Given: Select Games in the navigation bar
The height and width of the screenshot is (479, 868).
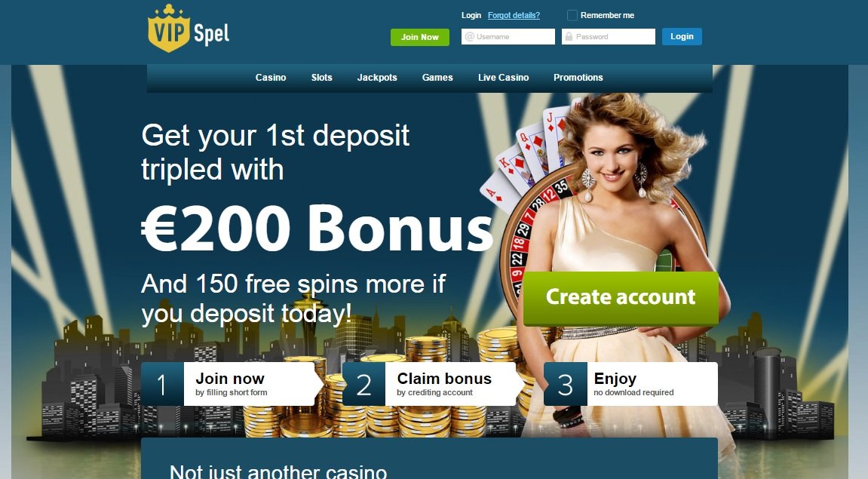Looking at the screenshot, I should pos(437,78).
